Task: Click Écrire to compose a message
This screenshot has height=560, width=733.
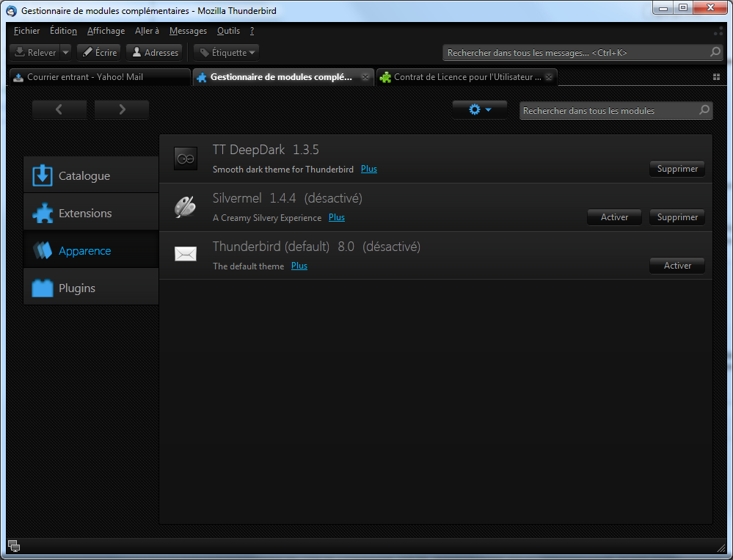Action: tap(99, 52)
